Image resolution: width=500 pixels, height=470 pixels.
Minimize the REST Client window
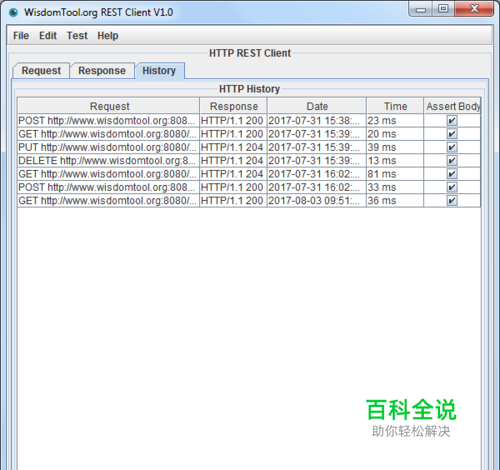421,9
